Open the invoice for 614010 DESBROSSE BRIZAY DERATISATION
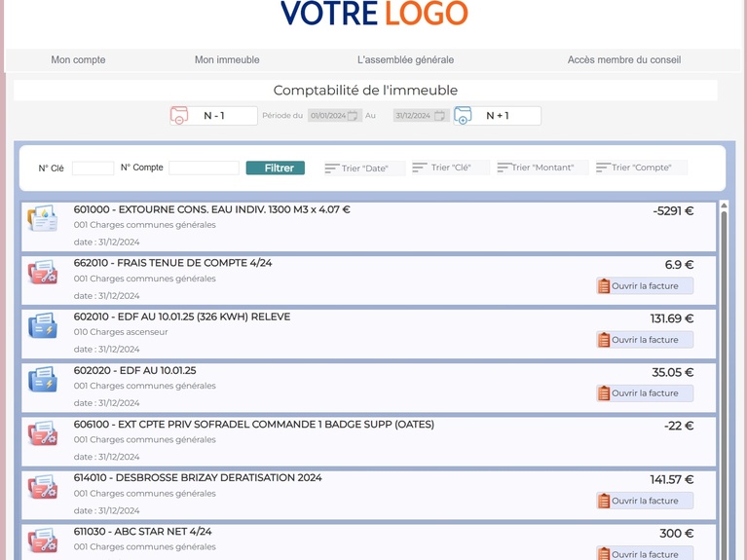The width and height of the screenshot is (747, 560). 645,501
